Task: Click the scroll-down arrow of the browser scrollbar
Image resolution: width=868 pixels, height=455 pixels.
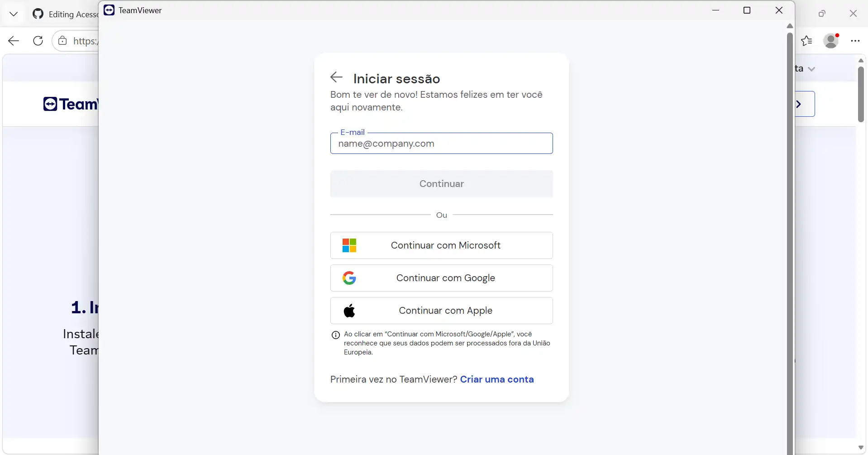Action: 861,447
